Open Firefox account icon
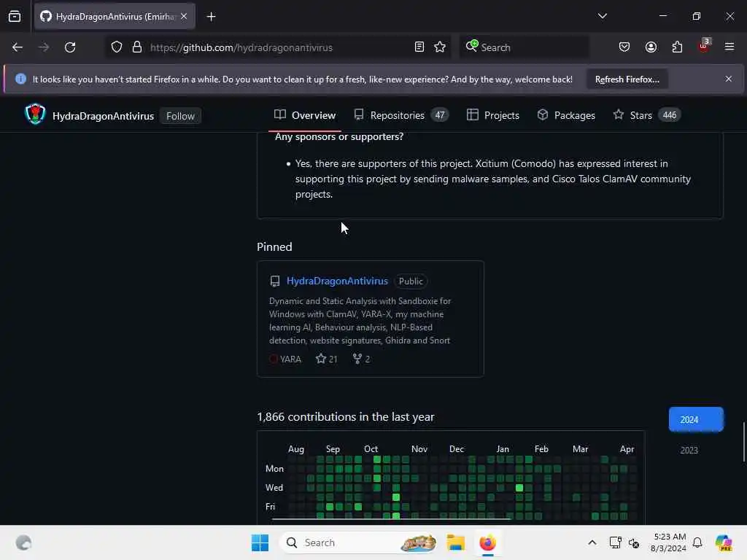The width and height of the screenshot is (747, 560). [651, 47]
